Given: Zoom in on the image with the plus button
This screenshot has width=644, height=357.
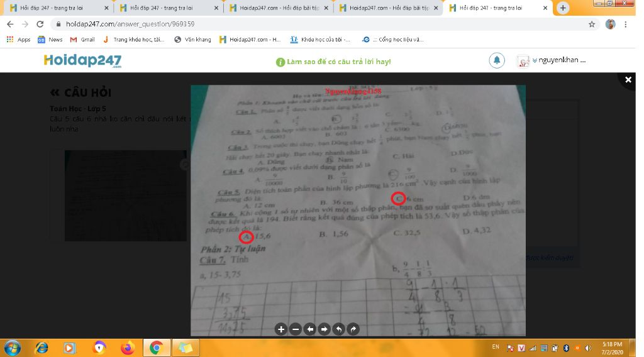Looking at the screenshot, I should click(281, 329).
